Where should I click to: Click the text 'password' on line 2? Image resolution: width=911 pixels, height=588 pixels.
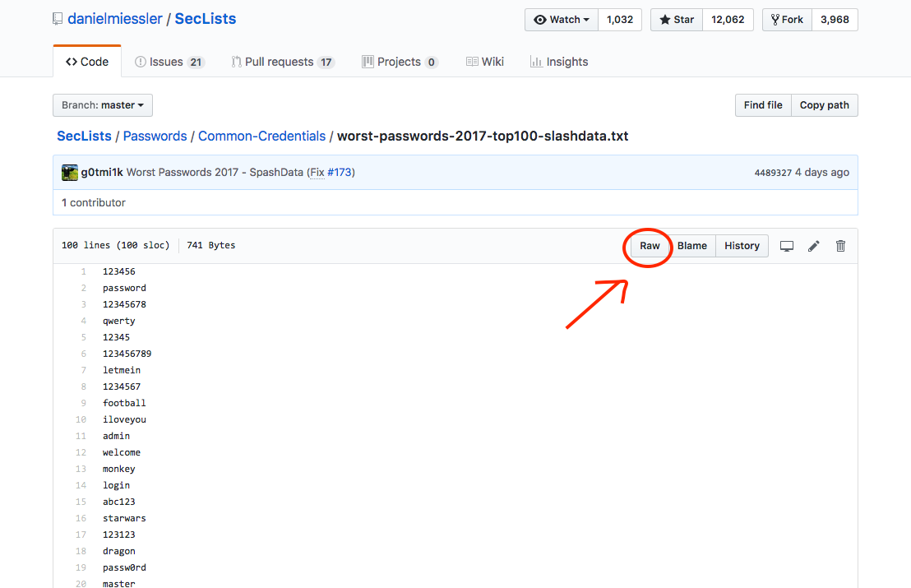124,288
